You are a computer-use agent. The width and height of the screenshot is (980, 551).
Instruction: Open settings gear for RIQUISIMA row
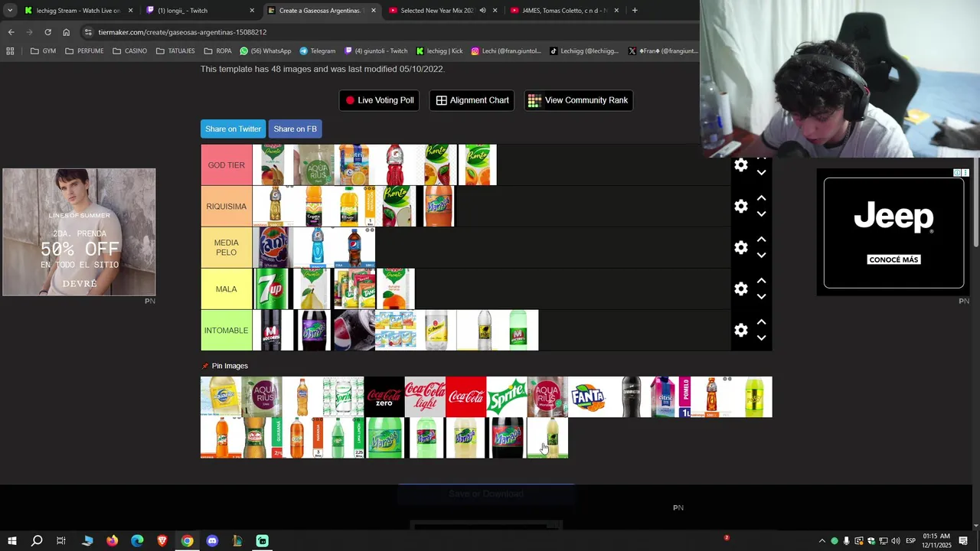[741, 207]
